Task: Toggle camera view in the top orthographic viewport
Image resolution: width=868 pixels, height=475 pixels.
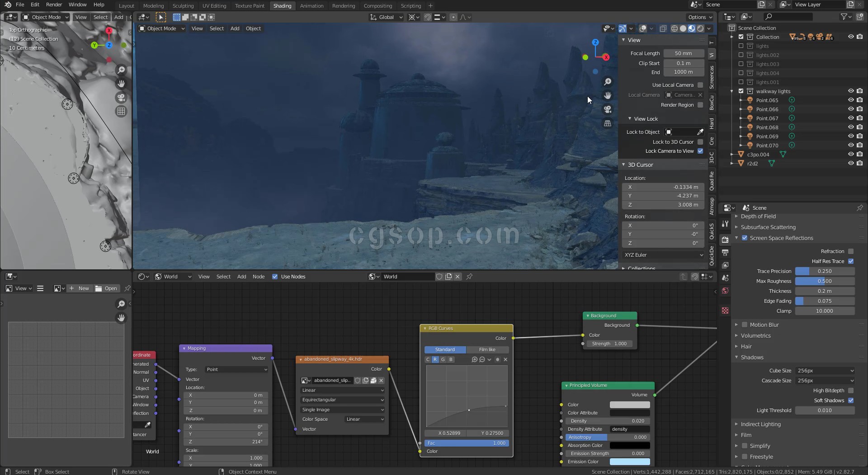Action: pyautogui.click(x=121, y=98)
